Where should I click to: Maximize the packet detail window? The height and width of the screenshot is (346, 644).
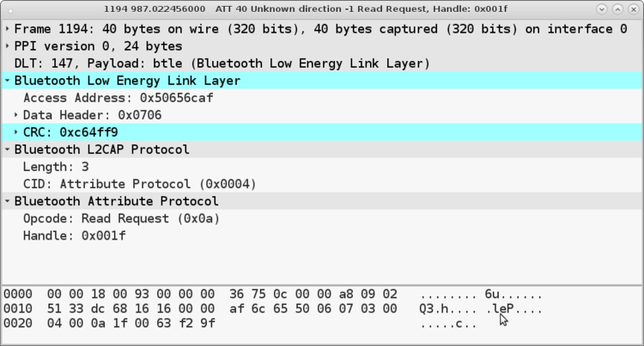(x=616, y=8)
